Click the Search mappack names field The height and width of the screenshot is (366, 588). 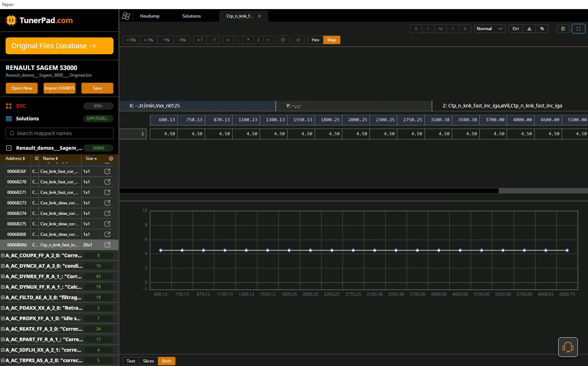pyautogui.click(x=59, y=133)
